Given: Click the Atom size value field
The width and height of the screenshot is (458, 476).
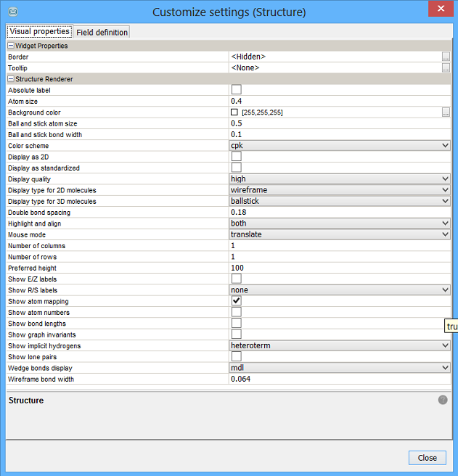Looking at the screenshot, I should click(x=338, y=102).
